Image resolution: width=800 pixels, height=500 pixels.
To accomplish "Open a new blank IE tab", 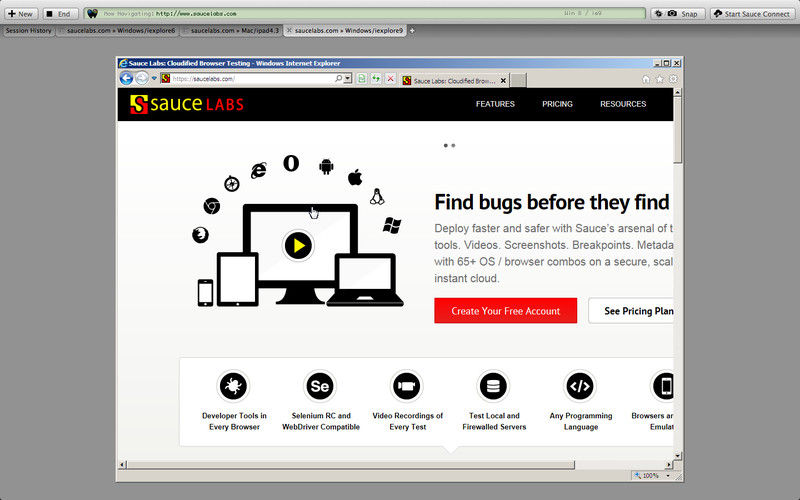I will [518, 81].
